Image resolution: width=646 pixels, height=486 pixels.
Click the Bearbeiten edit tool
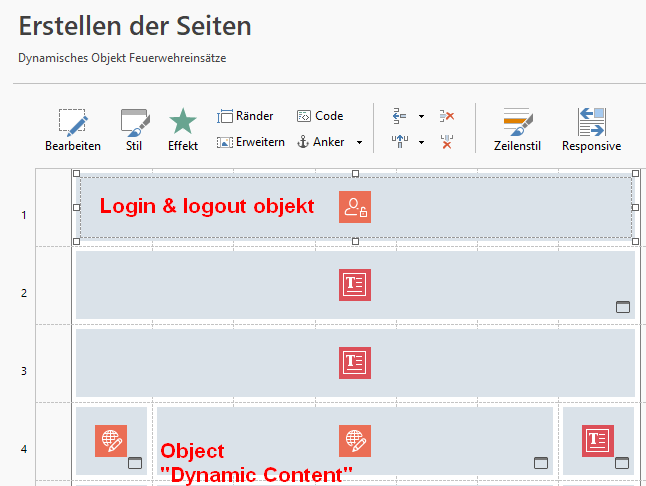pyautogui.click(x=72, y=130)
